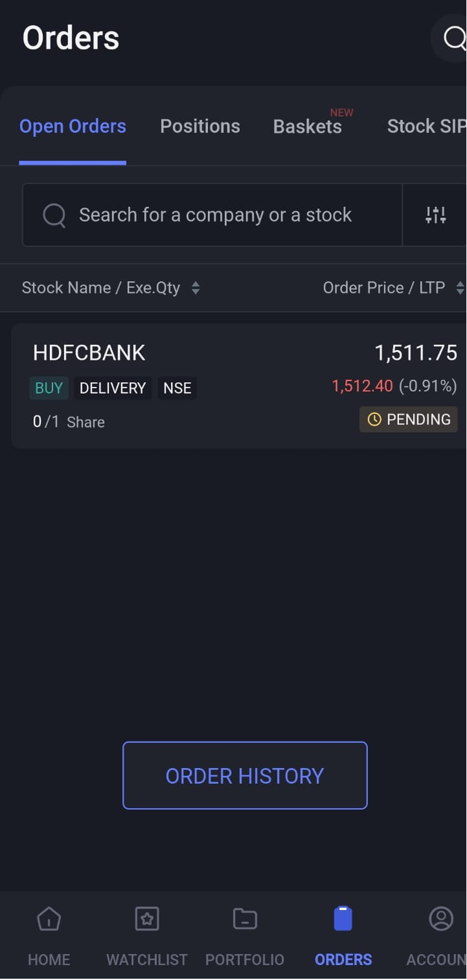Viewport: 467px width, 980px height.
Task: Tap the search magnifier icon in header
Action: pos(454,38)
